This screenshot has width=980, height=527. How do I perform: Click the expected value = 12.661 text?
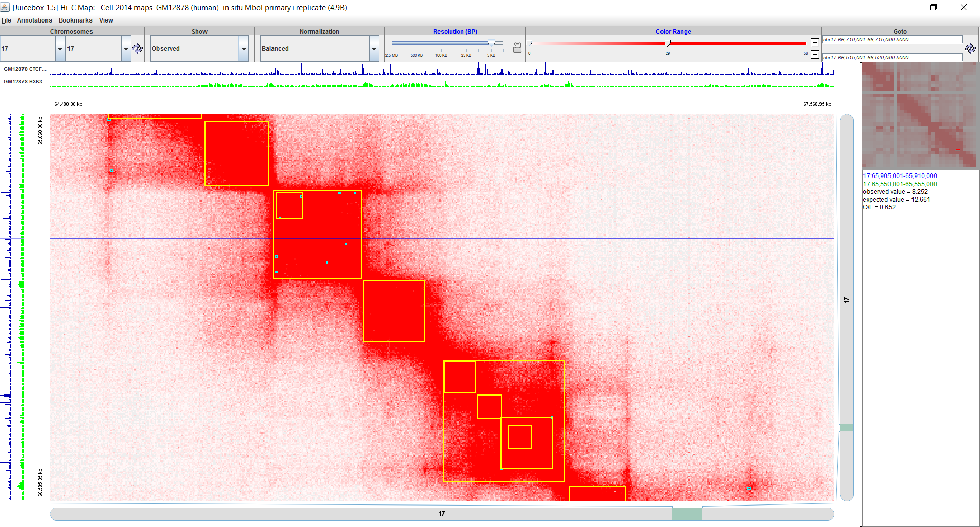(x=897, y=200)
